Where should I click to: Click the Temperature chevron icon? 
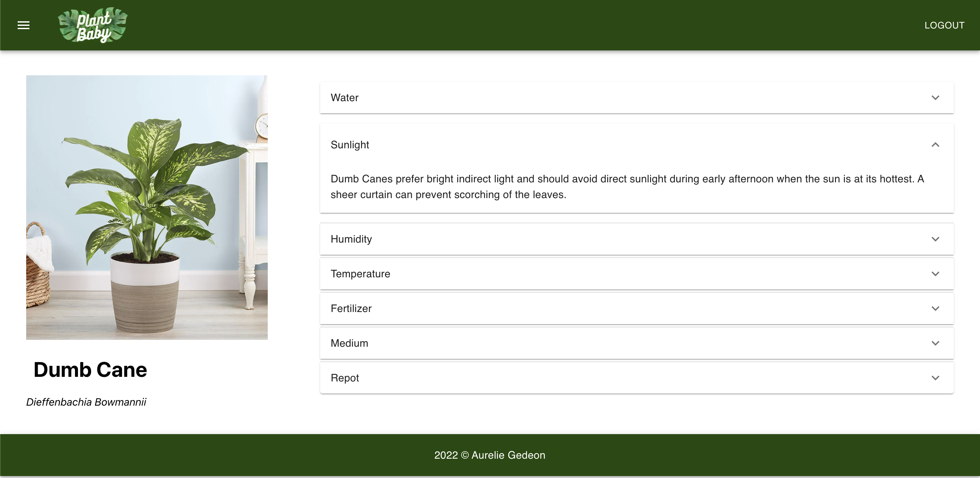click(935, 274)
